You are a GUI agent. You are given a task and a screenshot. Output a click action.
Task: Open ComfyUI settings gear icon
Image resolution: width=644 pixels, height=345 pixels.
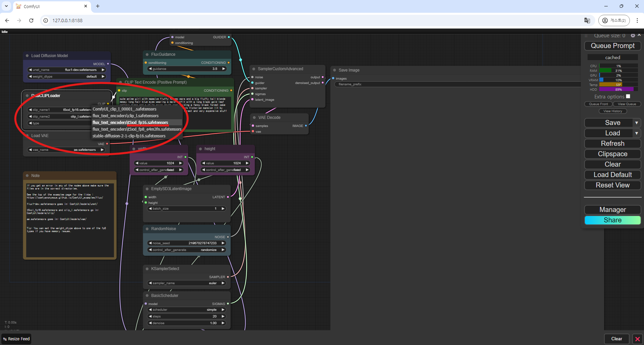pyautogui.click(x=633, y=36)
